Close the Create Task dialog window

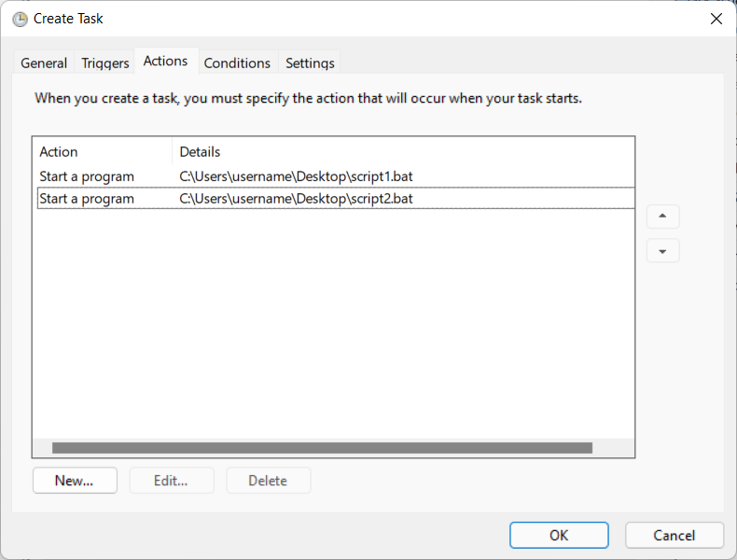point(716,19)
